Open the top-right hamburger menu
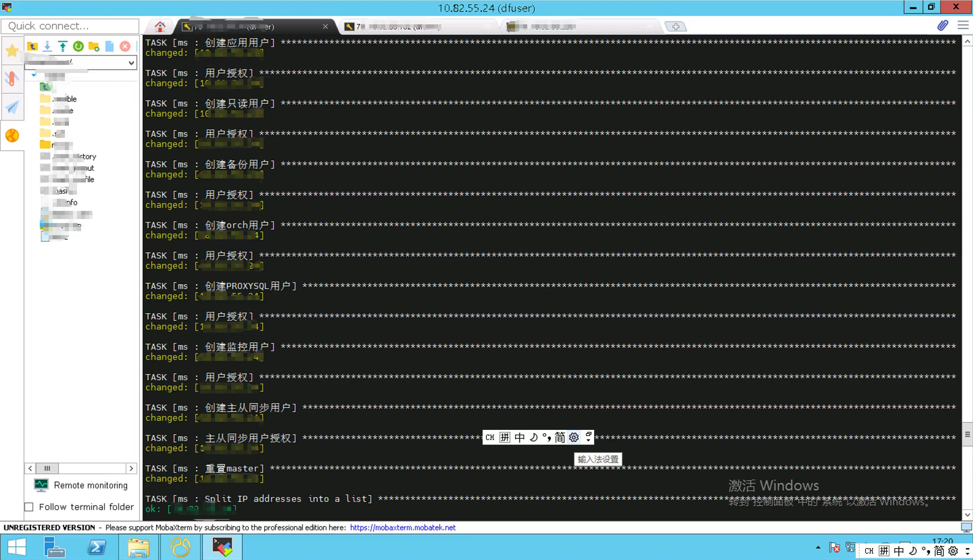Viewport: 973px width, 560px height. 963,25
